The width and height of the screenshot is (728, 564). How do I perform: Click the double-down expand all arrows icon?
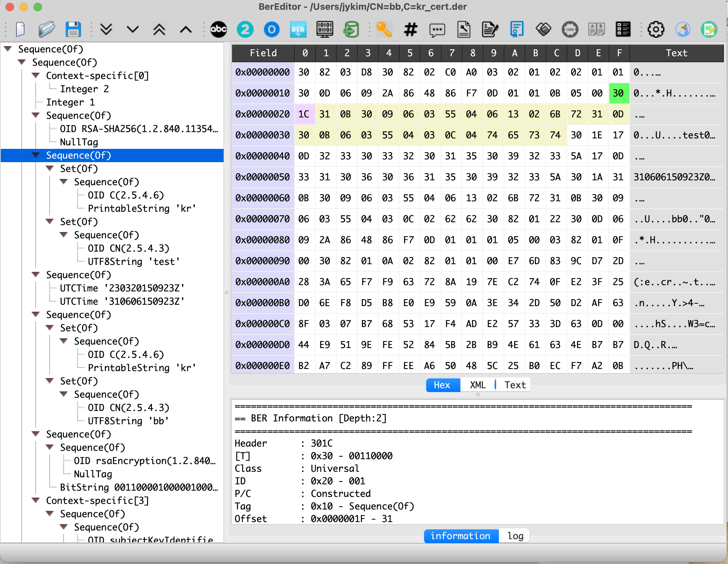[x=106, y=29]
